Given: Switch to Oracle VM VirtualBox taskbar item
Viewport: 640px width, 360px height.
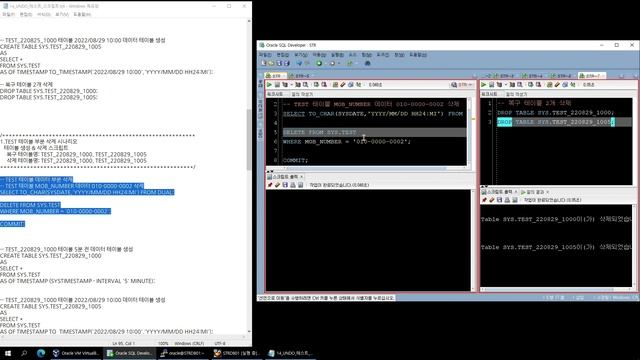Looking at the screenshot, I should (x=76, y=353).
